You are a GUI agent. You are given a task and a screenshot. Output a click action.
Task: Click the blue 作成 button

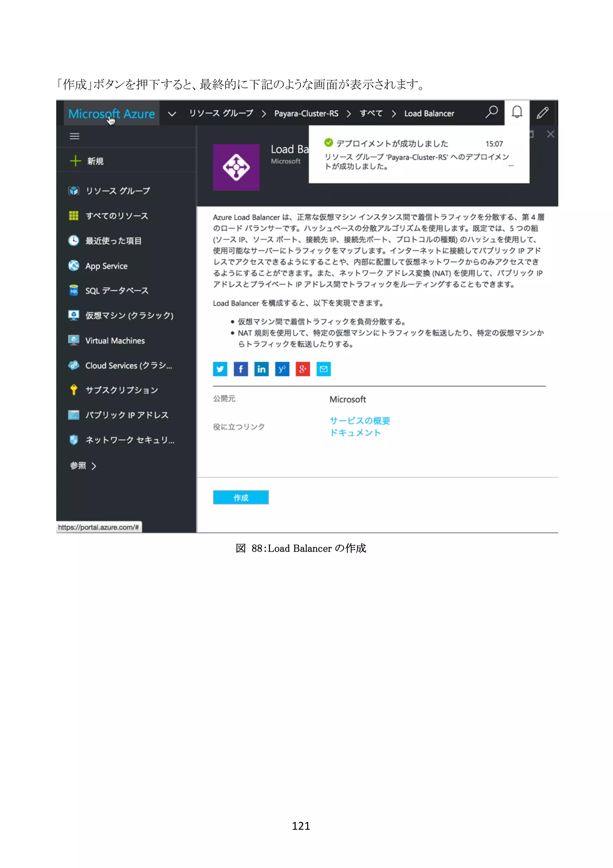click(241, 497)
